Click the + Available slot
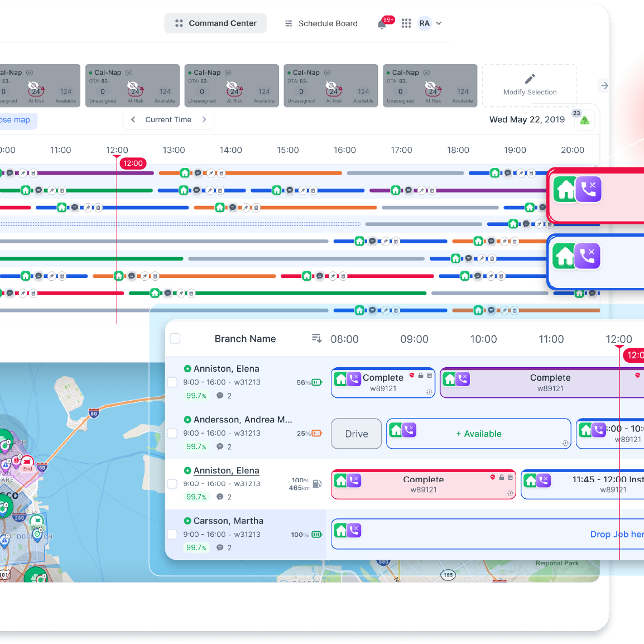The image size is (644, 644). click(478, 434)
